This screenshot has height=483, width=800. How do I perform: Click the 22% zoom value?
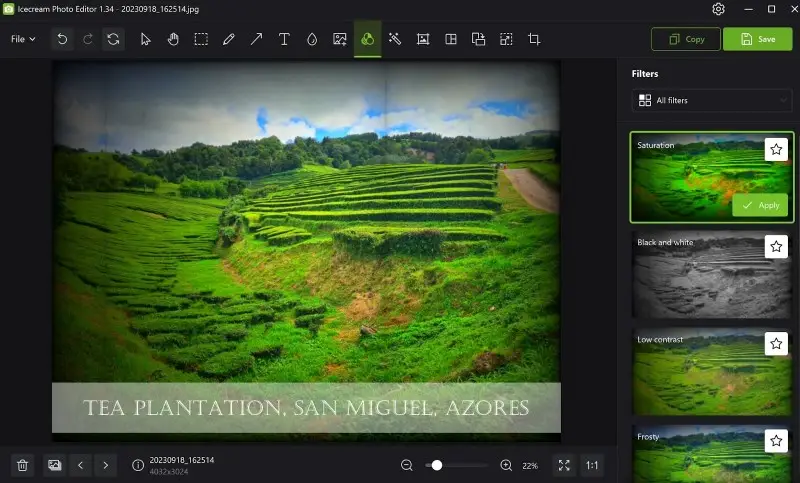[x=530, y=466]
